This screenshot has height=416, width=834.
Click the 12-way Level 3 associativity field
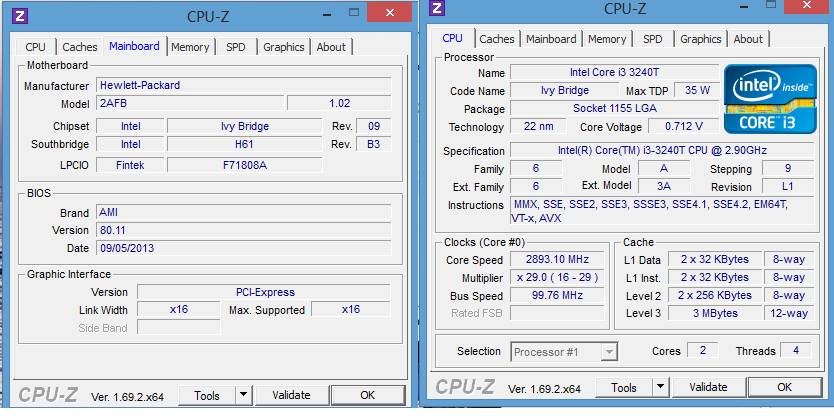tap(789, 313)
